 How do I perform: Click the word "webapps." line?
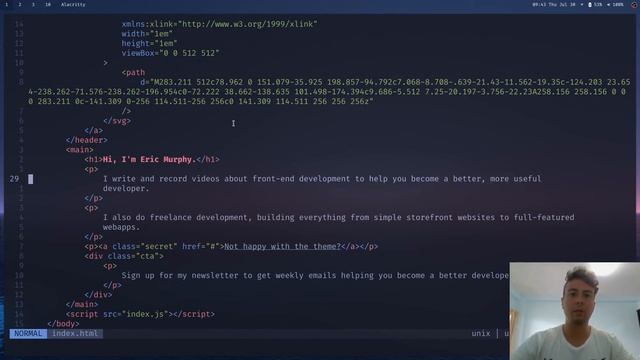121,227
